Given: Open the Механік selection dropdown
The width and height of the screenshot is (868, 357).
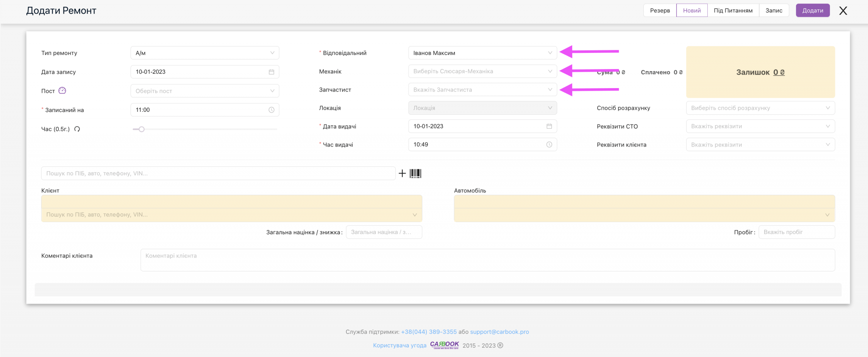Looking at the screenshot, I should click(482, 71).
